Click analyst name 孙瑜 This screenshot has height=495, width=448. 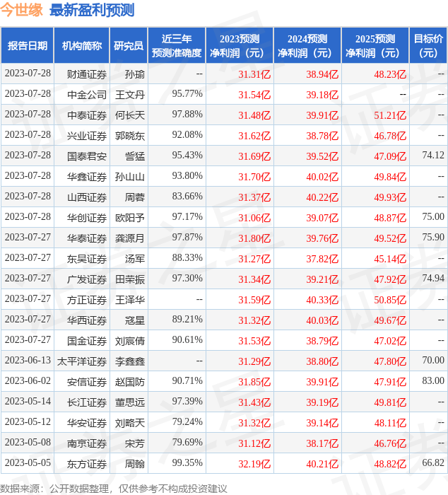coord(135,74)
